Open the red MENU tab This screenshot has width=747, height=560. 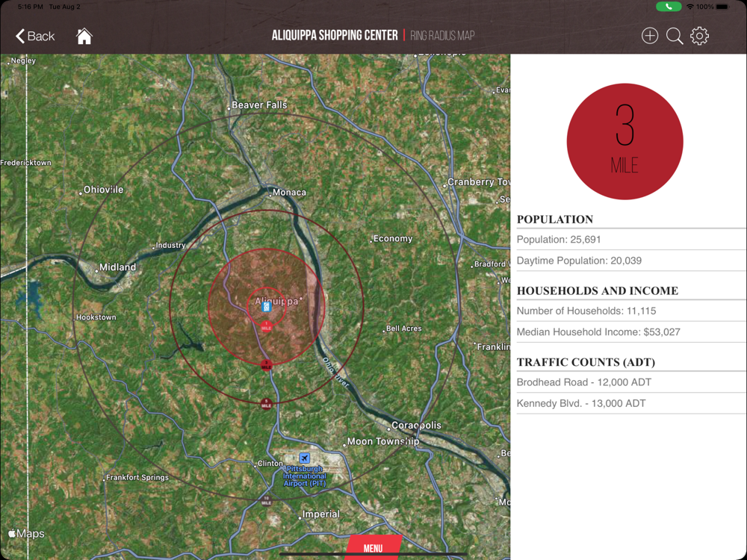click(x=373, y=547)
